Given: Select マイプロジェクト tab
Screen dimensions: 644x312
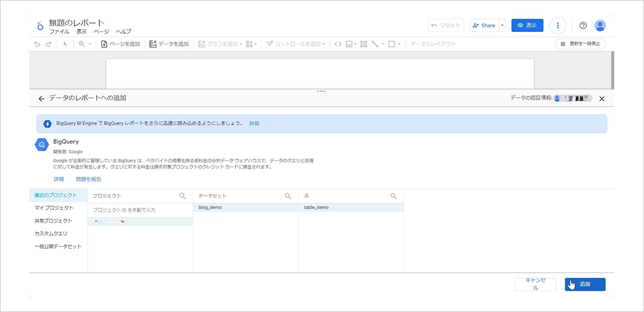Looking at the screenshot, I should 58,208.
